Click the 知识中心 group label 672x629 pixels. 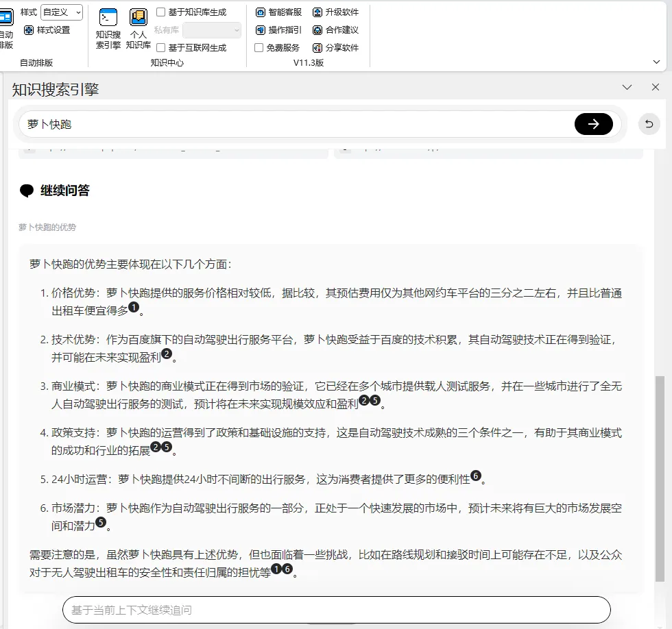(167, 63)
